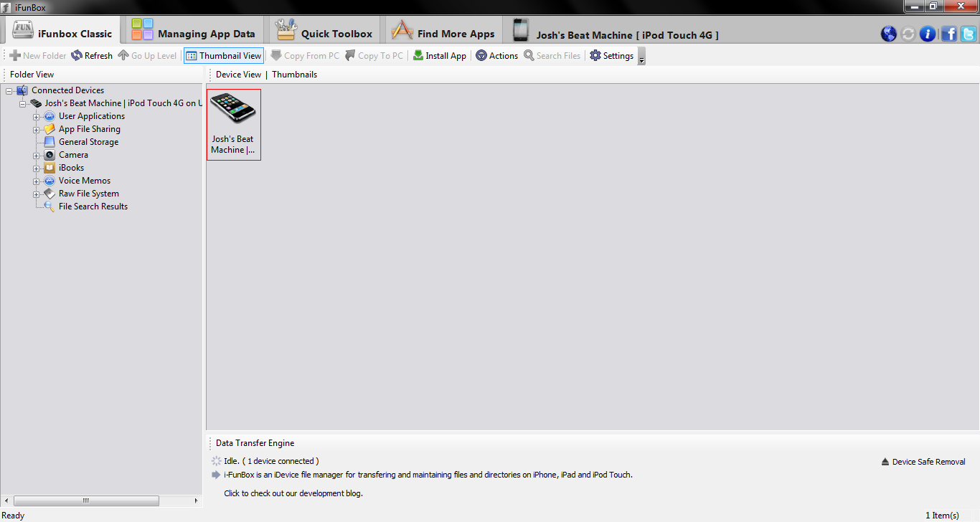Click the blue info icon
Viewport: 980px width, 522px height.
(x=928, y=34)
